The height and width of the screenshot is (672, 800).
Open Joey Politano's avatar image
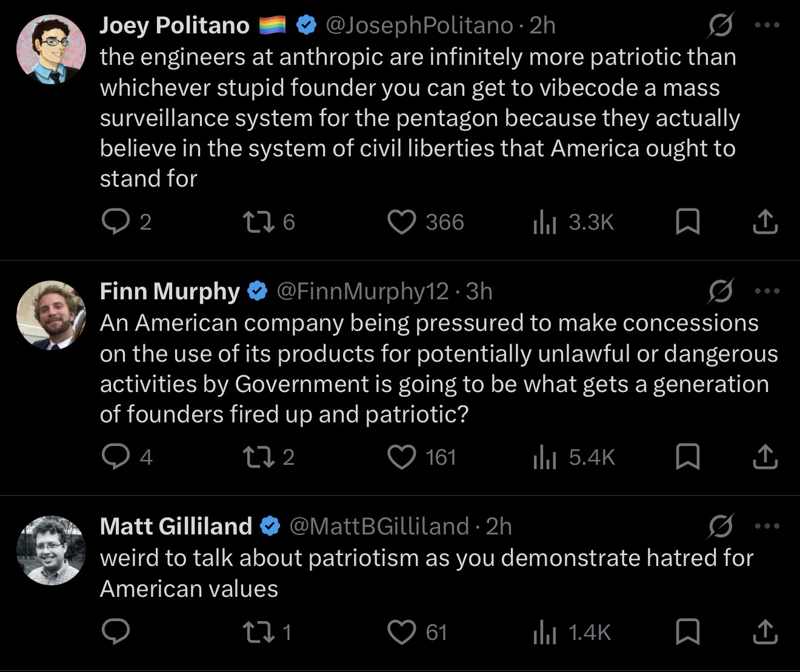(x=51, y=50)
